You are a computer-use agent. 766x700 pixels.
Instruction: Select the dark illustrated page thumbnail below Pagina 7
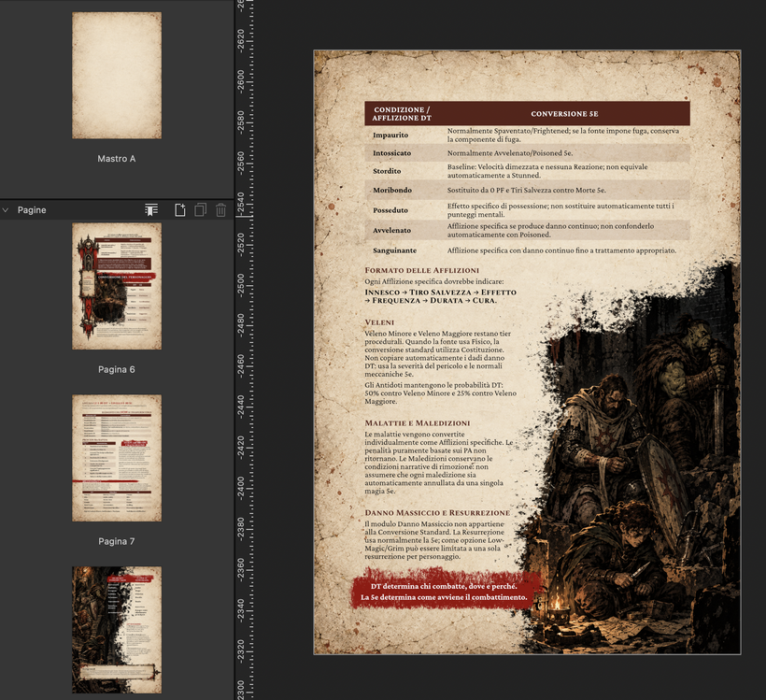click(117, 630)
